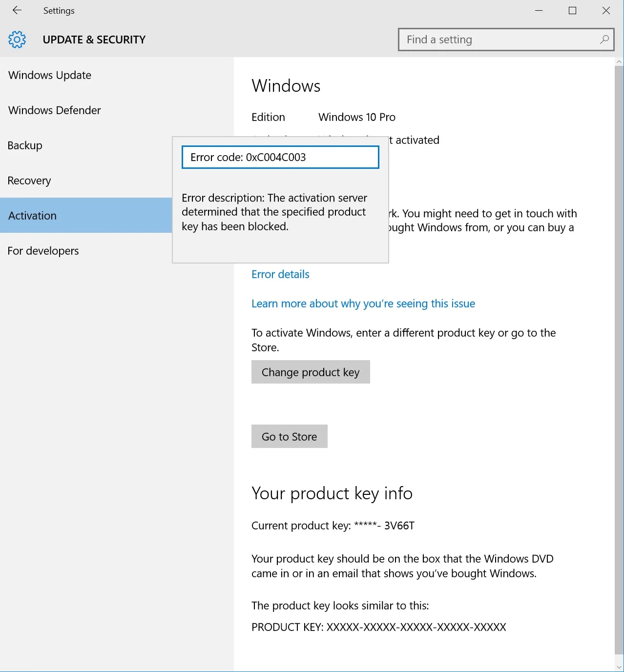624x672 pixels.
Task: Click the scrollbar up arrow
Action: (619, 62)
